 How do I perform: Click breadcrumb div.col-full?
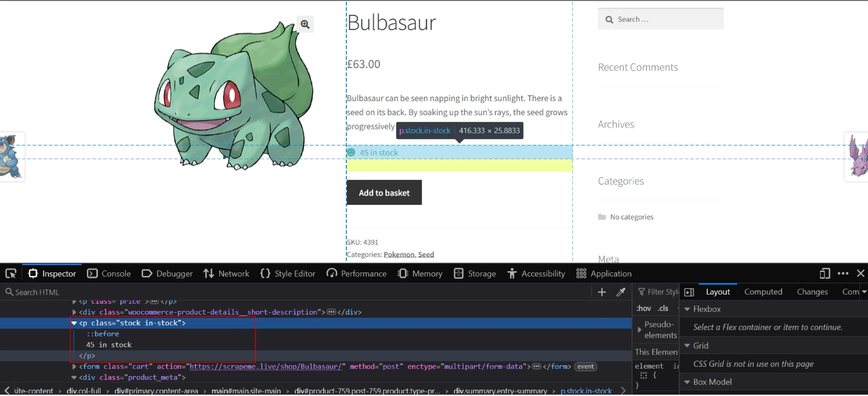[x=84, y=391]
